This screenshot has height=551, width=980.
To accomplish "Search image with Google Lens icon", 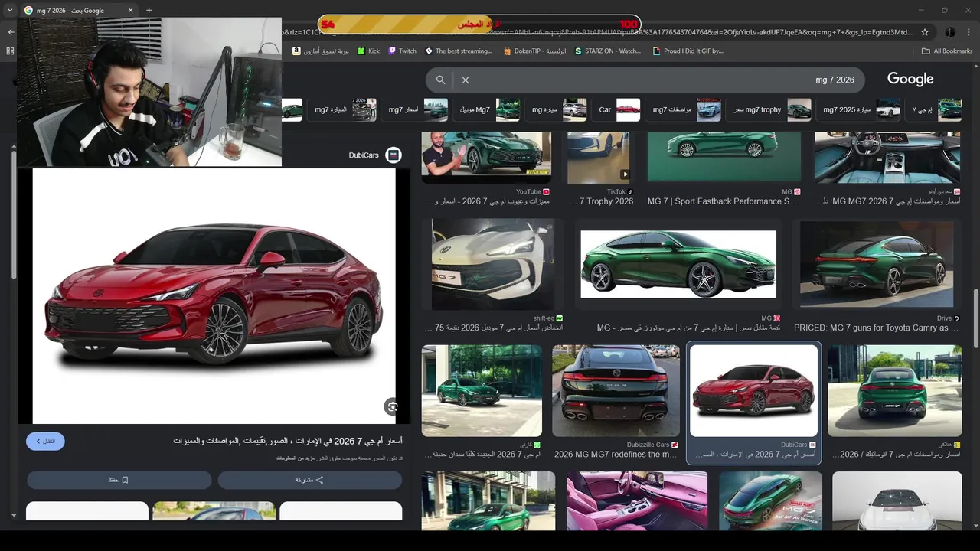I will [392, 407].
